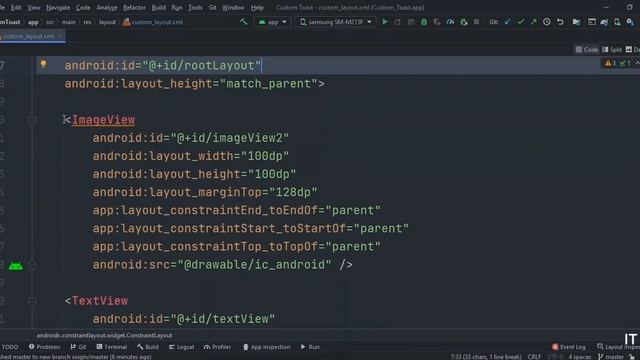This screenshot has height=360, width=640.
Task: Click the app breadcrumb in navigation bar
Action: [x=33, y=22]
